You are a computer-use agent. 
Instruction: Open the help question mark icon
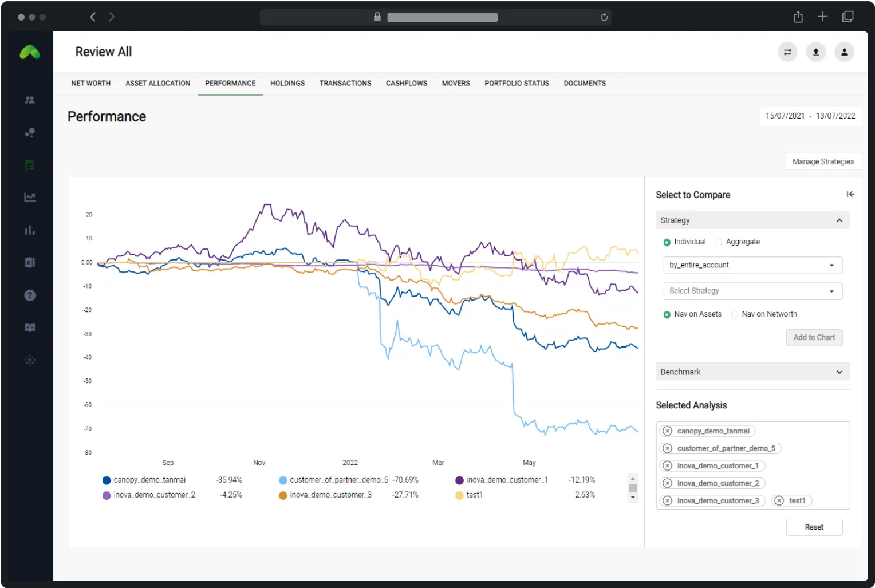pos(30,295)
